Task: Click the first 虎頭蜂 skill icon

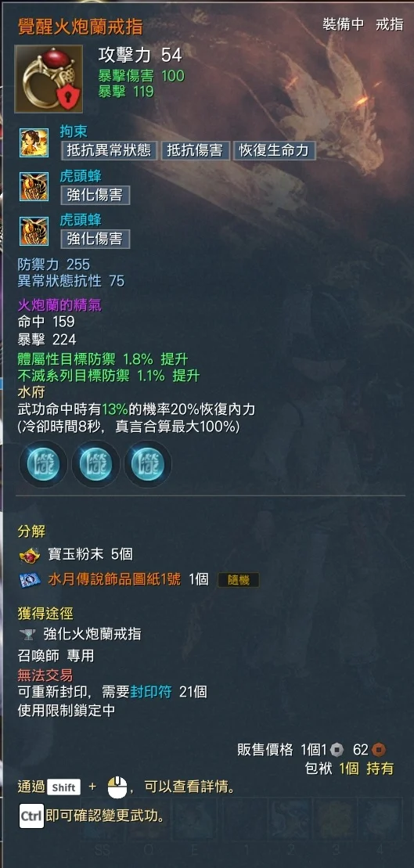Action: (34, 186)
